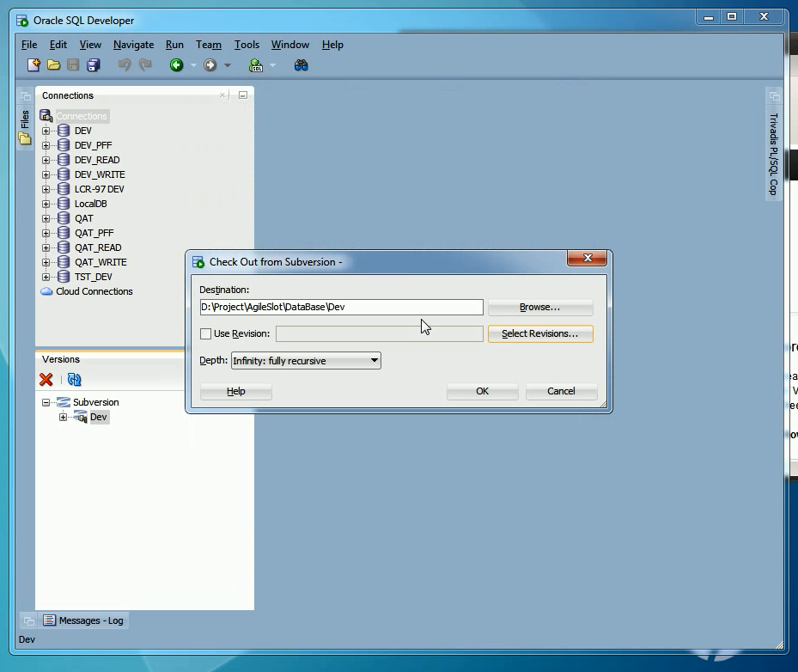Open the Help menu in menu bar
This screenshot has width=798, height=672.
[x=332, y=45]
